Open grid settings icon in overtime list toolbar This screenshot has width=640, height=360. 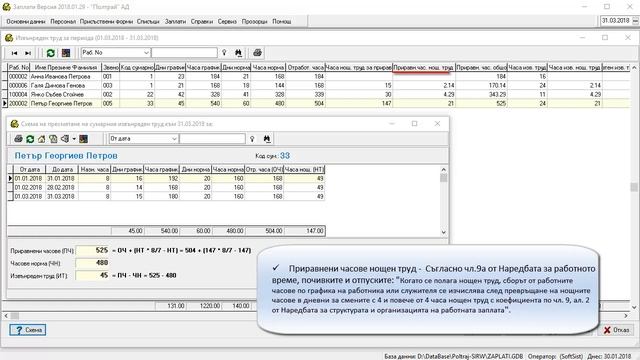pyautogui.click(x=66, y=53)
